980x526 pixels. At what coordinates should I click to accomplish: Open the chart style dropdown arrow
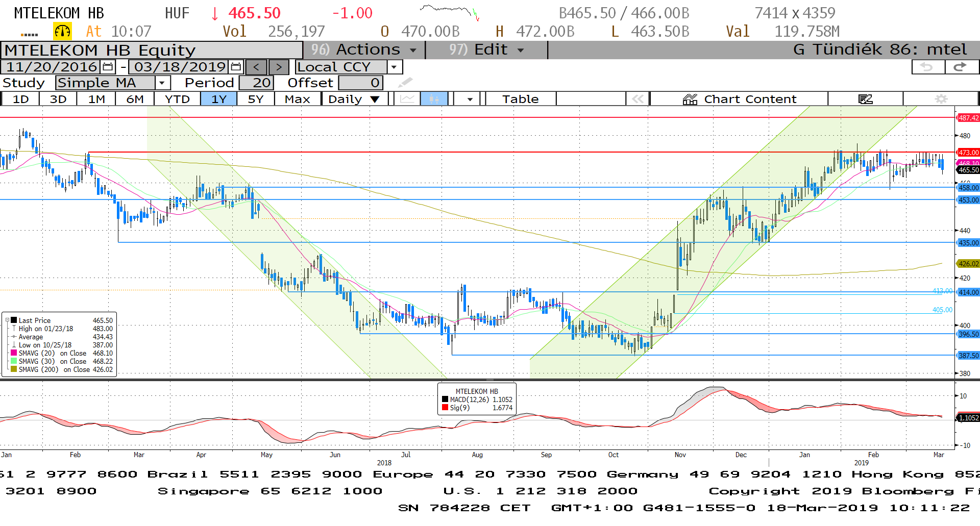[x=470, y=99]
